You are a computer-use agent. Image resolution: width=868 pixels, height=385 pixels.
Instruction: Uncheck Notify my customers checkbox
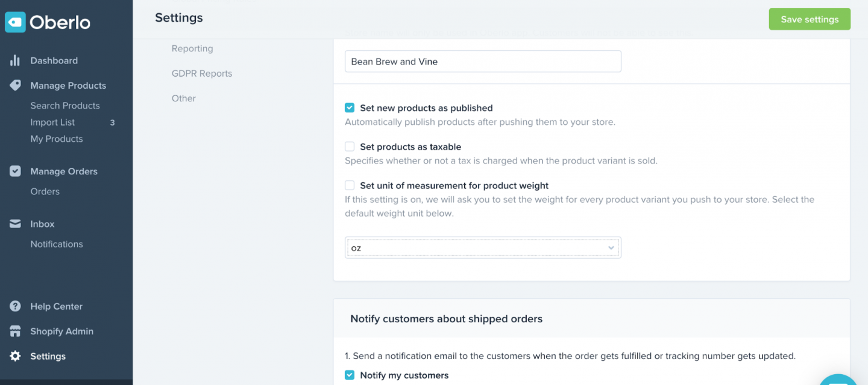pos(350,375)
